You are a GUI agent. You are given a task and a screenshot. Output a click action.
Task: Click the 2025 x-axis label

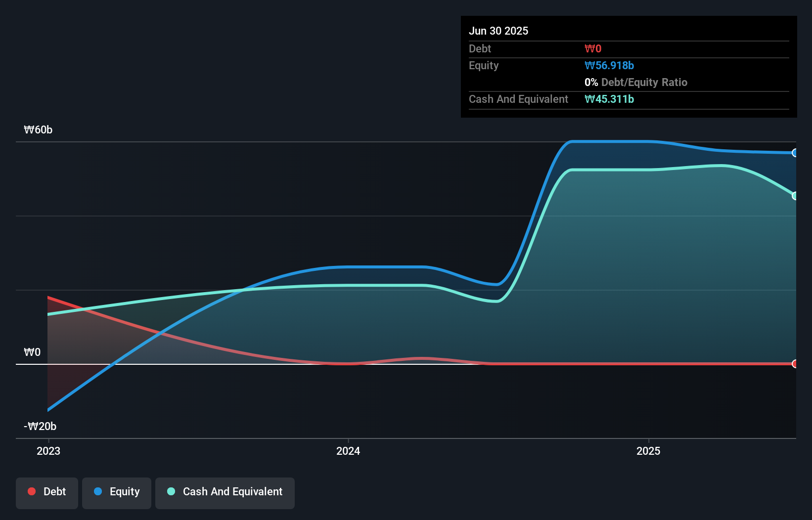pyautogui.click(x=648, y=451)
